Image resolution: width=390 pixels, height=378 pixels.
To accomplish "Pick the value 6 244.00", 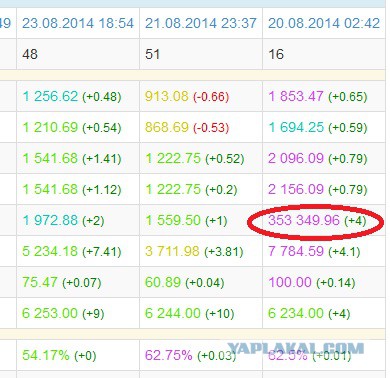I will pyautogui.click(x=173, y=313).
